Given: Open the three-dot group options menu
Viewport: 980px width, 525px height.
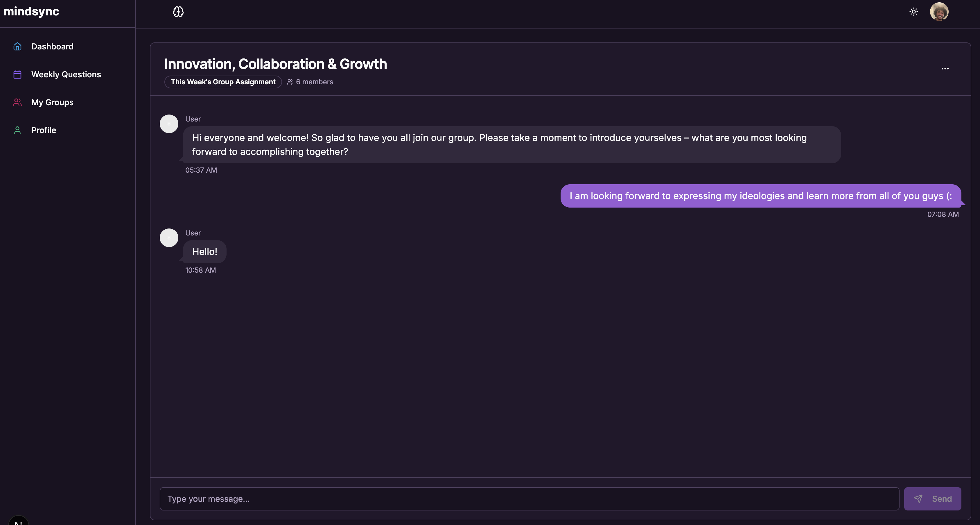Looking at the screenshot, I should (945, 69).
